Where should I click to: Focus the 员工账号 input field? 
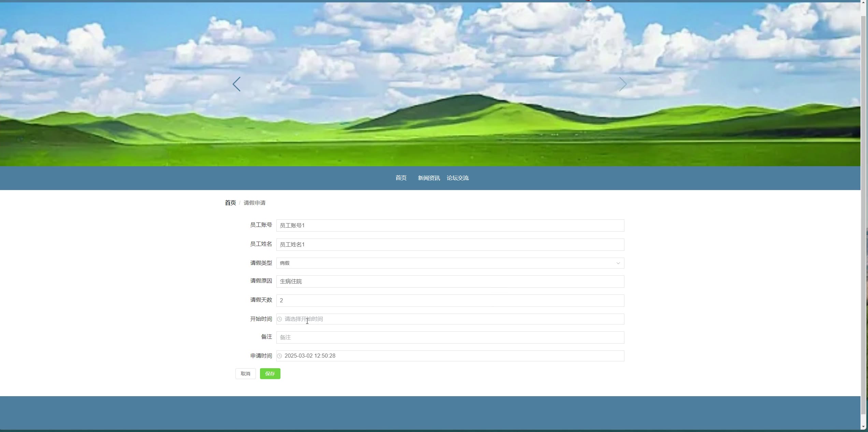click(x=450, y=226)
